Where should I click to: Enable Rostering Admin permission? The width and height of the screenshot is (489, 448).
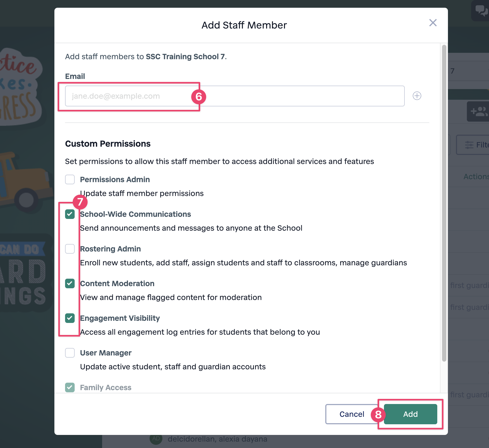coord(70,249)
